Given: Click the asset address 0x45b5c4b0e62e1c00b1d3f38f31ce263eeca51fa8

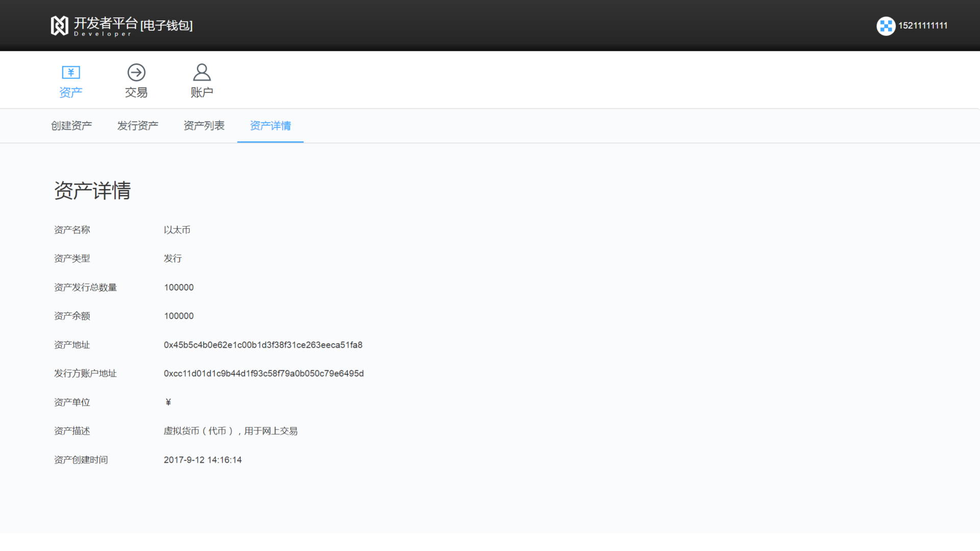Looking at the screenshot, I should coord(263,345).
